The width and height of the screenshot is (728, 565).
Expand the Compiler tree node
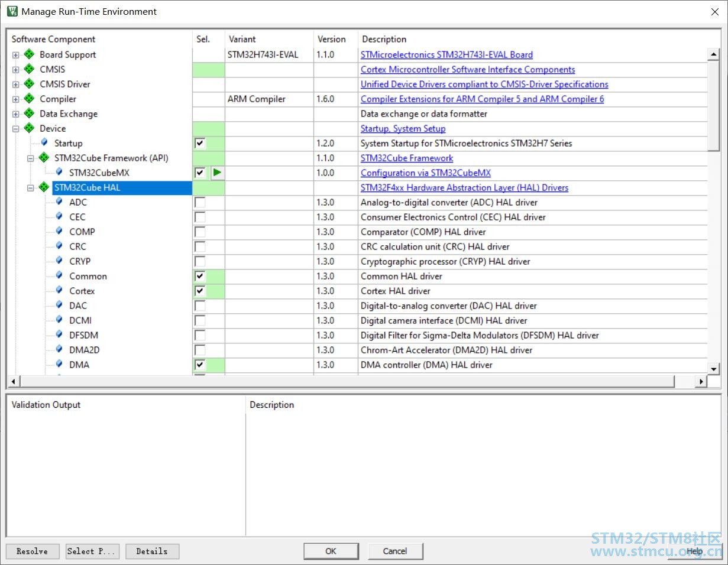(x=16, y=99)
